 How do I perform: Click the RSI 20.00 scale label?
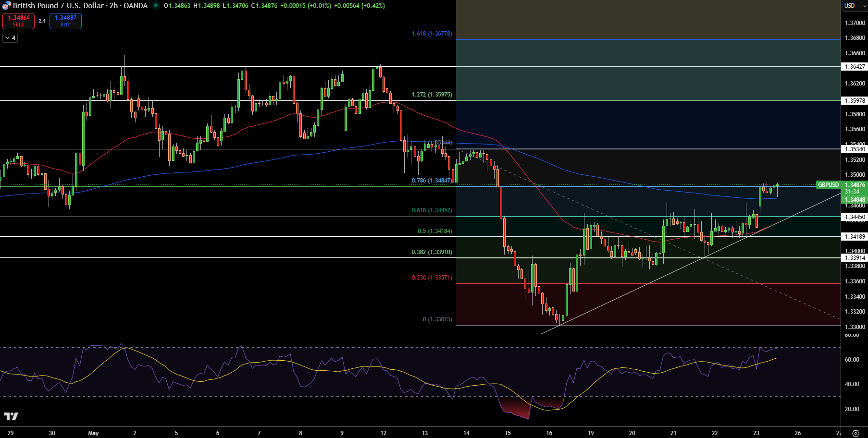(x=852, y=409)
